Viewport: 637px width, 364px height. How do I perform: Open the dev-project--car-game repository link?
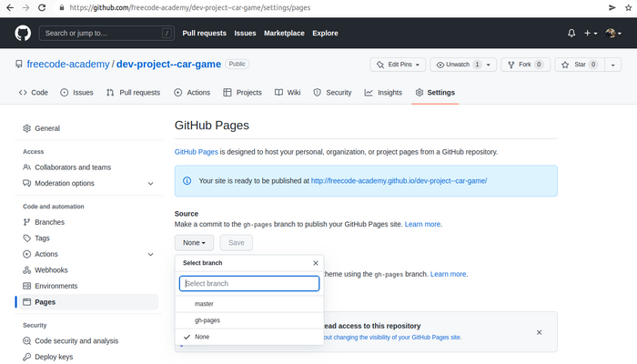pos(168,65)
